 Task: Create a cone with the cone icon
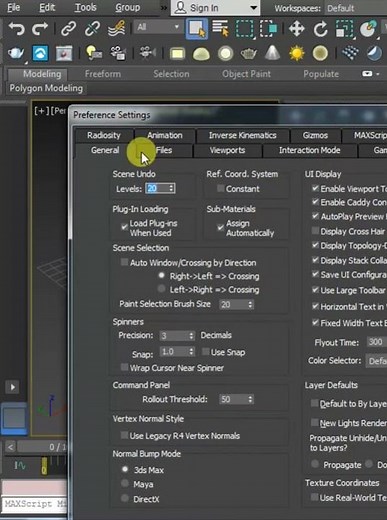tap(272, 53)
